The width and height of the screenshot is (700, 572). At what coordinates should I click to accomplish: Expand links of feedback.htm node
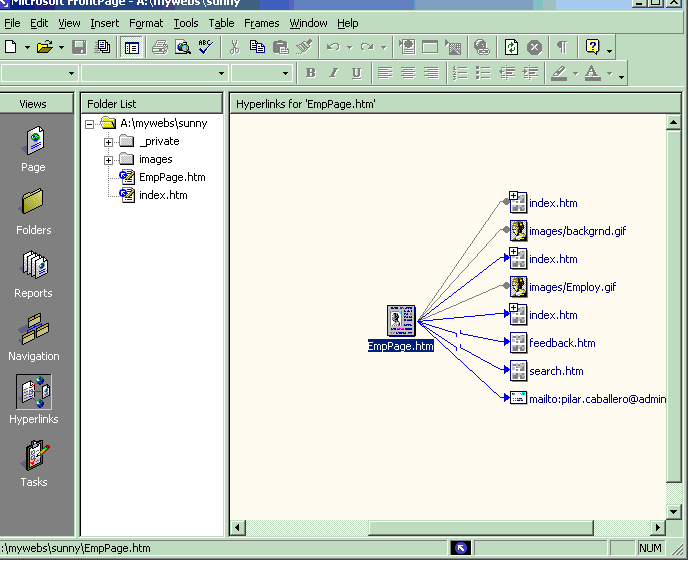tap(518, 343)
